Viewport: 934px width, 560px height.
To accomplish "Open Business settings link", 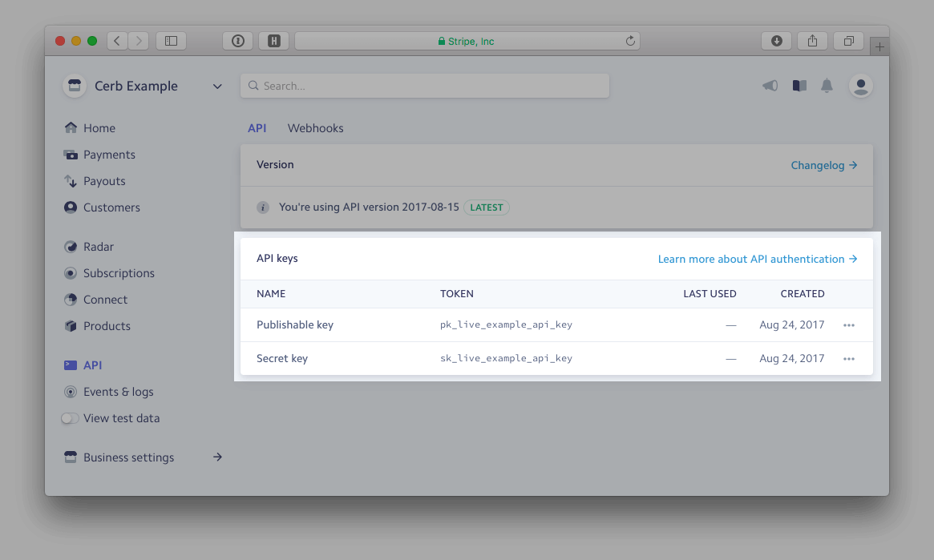I will [128, 457].
